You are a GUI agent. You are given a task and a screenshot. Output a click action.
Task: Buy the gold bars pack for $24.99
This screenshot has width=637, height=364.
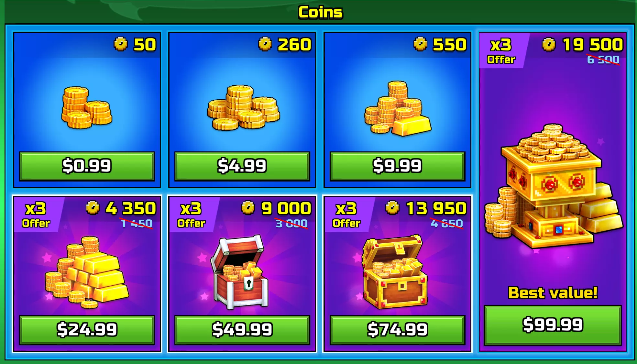pyautogui.click(x=87, y=330)
